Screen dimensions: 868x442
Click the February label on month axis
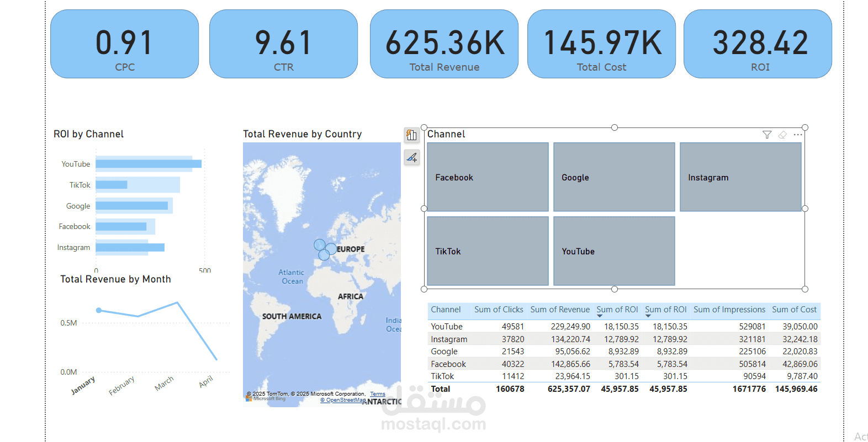click(x=121, y=386)
